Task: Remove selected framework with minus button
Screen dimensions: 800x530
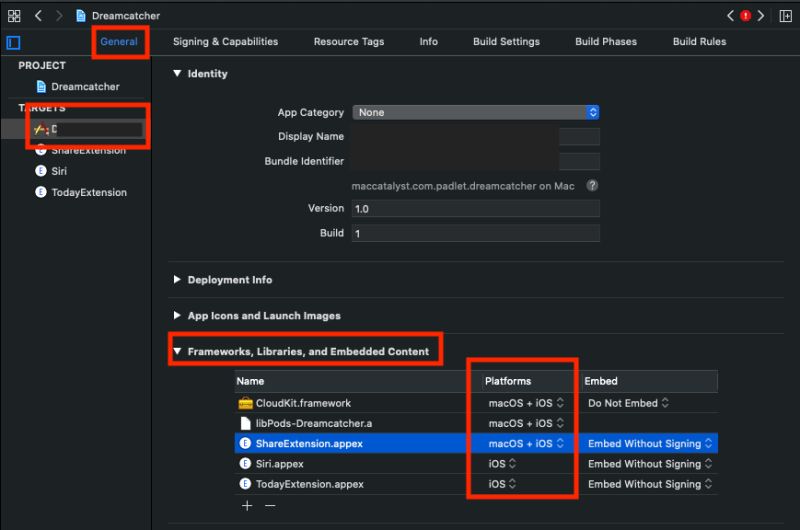Action: click(x=270, y=506)
